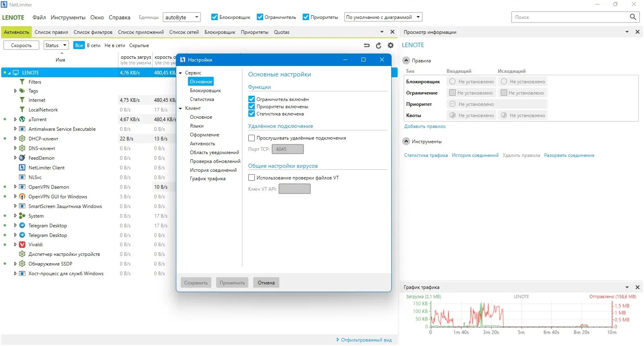Enable Прослушивать удалённые подключения checkbox
The image size is (644, 346).
pos(252,138)
